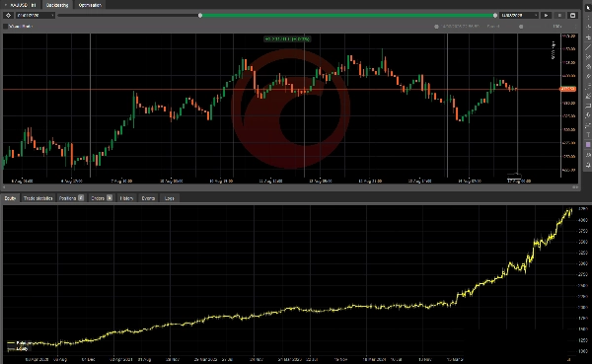Click the visual mode speed slider handle
Viewport: 592px width, 364px height.
coord(521,27)
